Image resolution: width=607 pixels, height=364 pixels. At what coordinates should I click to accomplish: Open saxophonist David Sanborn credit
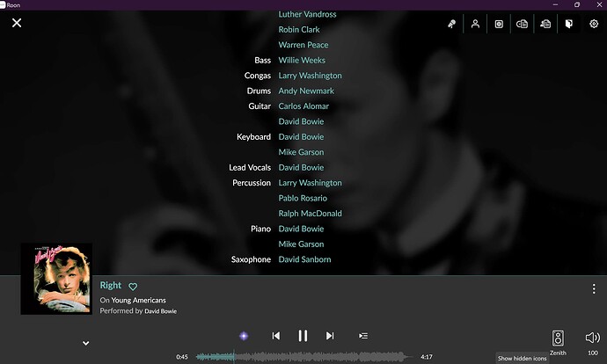click(304, 259)
